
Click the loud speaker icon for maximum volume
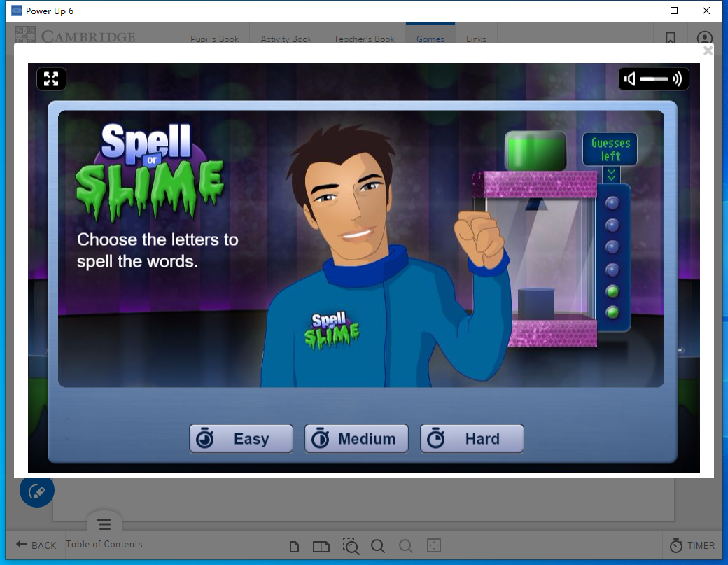click(677, 79)
